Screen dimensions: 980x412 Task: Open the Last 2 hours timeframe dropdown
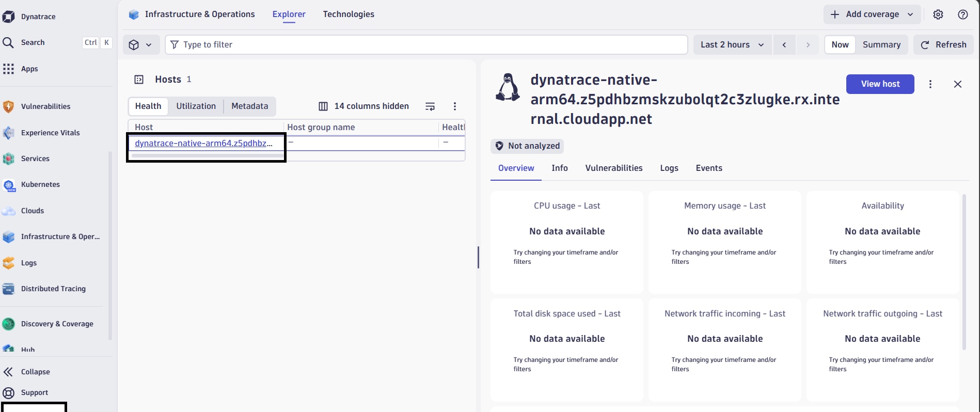pyautogui.click(x=732, y=44)
